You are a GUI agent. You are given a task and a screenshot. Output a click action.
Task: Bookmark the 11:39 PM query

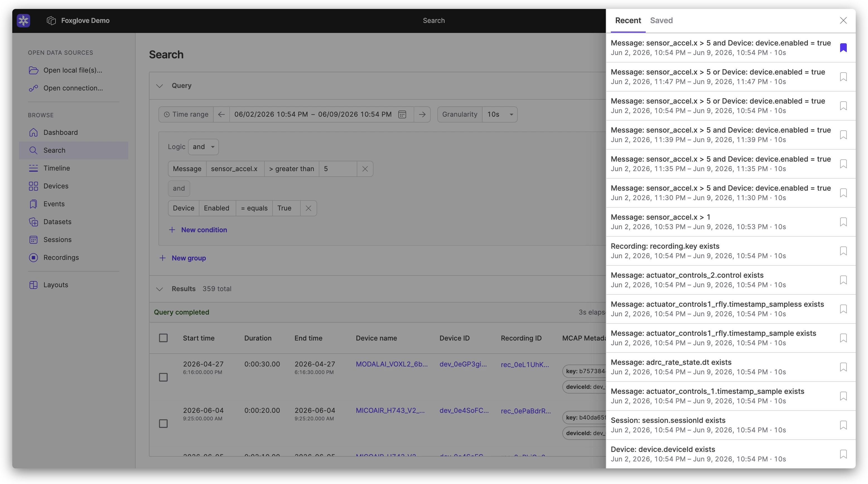843,135
